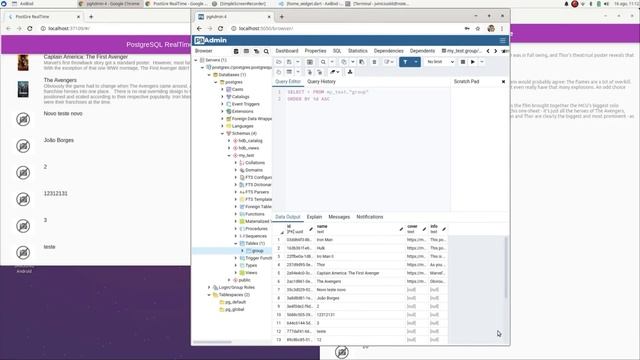Click the data output vertical scrollbar
This screenshot has width=640, height=360.
pyautogui.click(x=506, y=267)
